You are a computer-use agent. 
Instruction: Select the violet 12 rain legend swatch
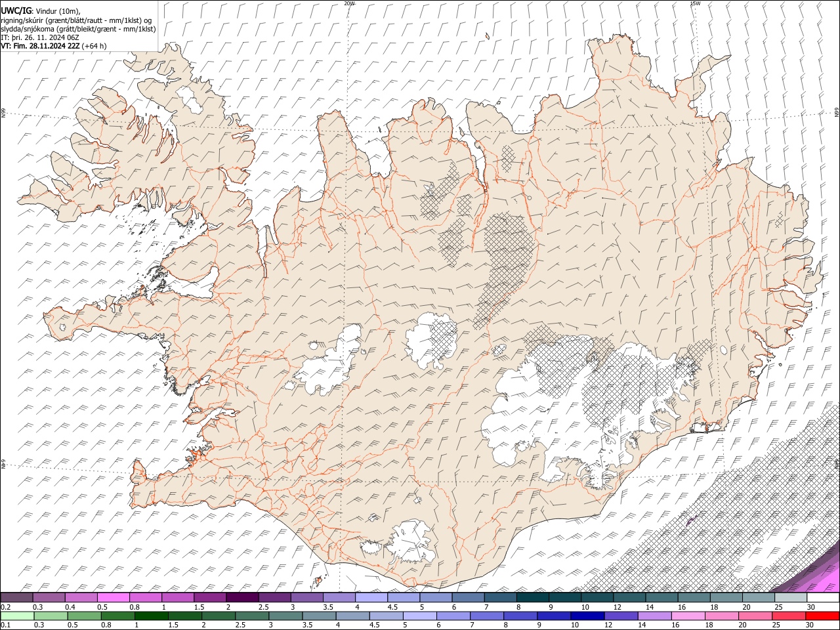tap(621, 616)
